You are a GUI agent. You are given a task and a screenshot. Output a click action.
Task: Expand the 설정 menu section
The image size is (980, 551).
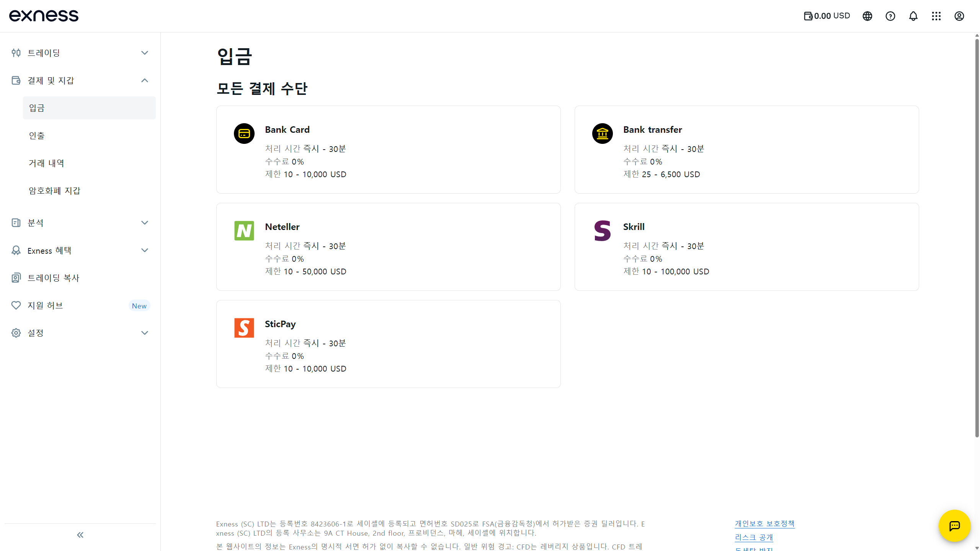[80, 333]
